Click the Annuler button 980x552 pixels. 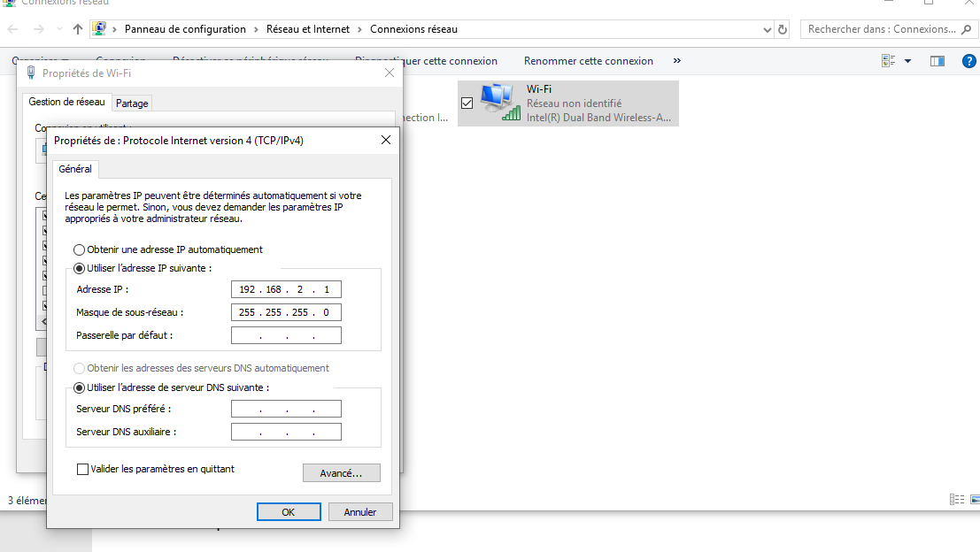coord(360,511)
